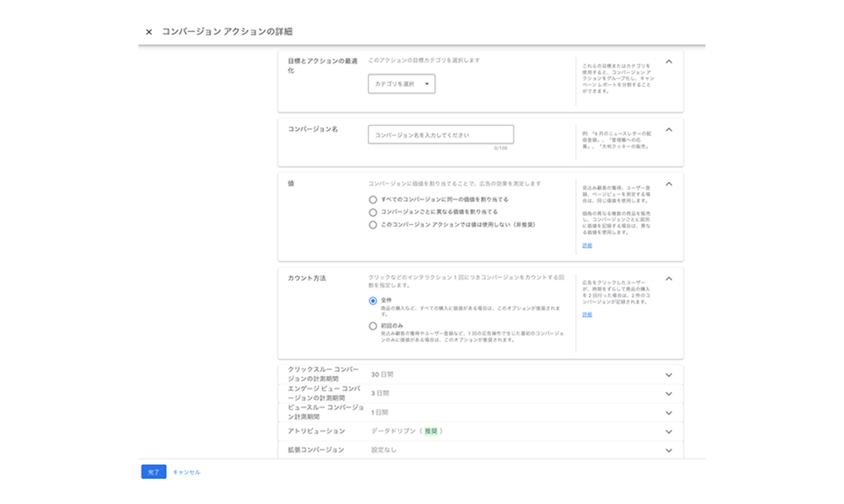
Task: Select コンバージョンごとに異なる価値を割り当てる option
Action: point(373,212)
